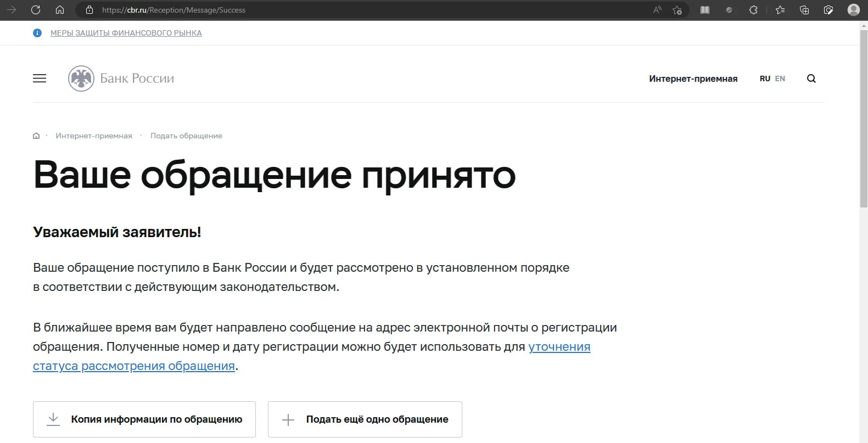Open the browser profile avatar
The height and width of the screenshot is (443, 868).
853,10
